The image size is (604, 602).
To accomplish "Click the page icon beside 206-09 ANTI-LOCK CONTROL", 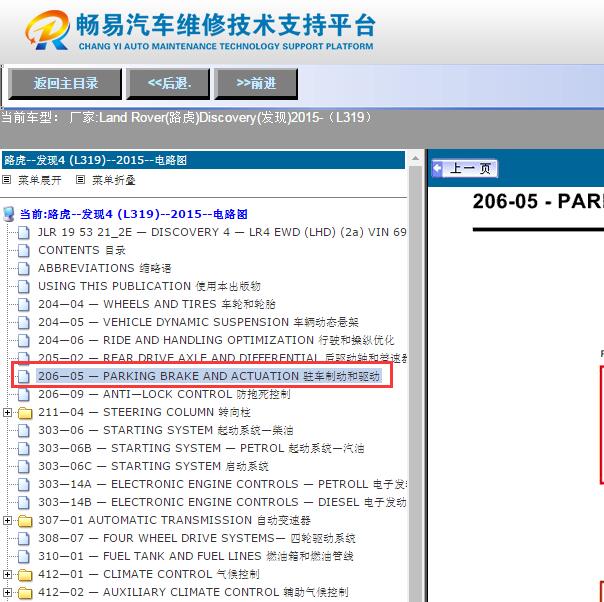I will tap(24, 394).
